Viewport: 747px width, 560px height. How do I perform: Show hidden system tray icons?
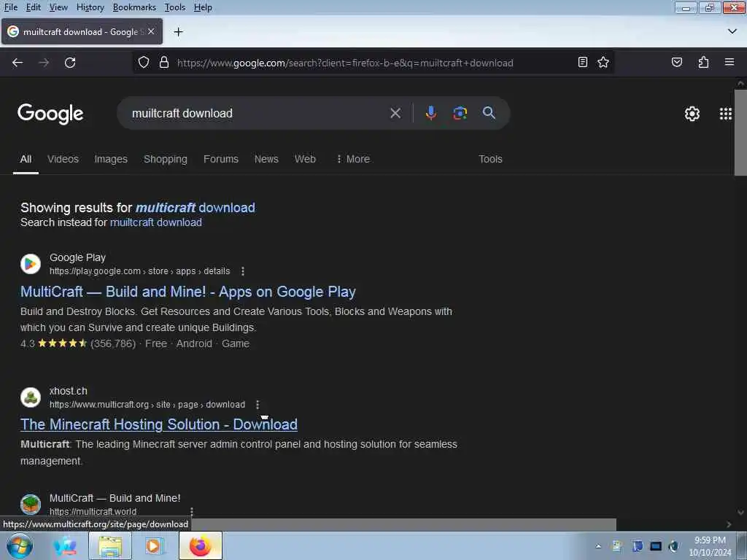(x=598, y=546)
